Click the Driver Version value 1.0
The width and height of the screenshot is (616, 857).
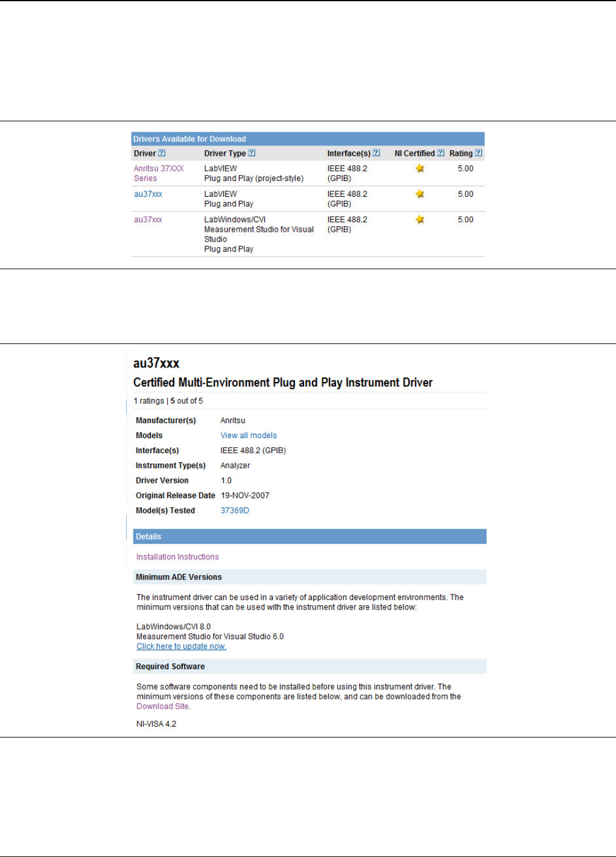tap(226, 480)
